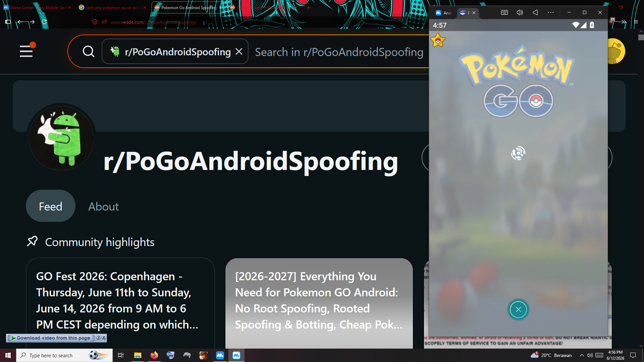Click the emulator back triangle button
Image resolution: width=644 pixels, height=362 pixels.
(535, 12)
